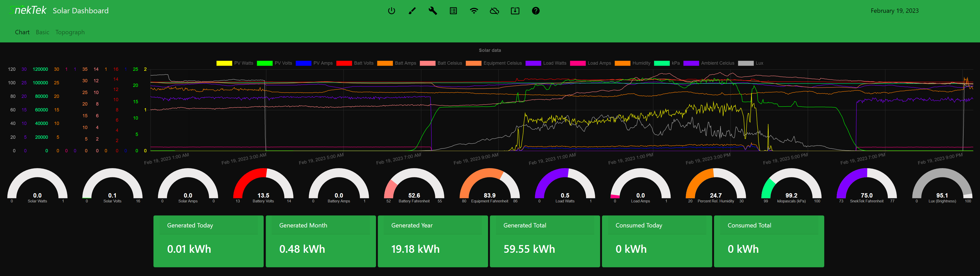
Task: Click the WiFi status icon
Action: pyautogui.click(x=474, y=11)
